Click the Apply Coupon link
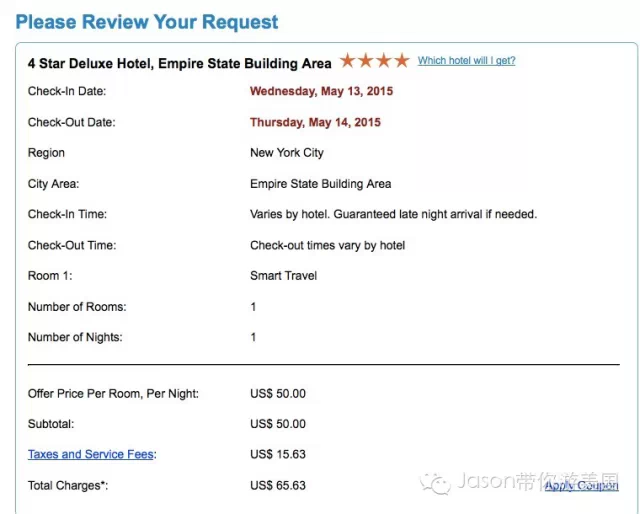The width and height of the screenshot is (640, 514). click(x=581, y=486)
